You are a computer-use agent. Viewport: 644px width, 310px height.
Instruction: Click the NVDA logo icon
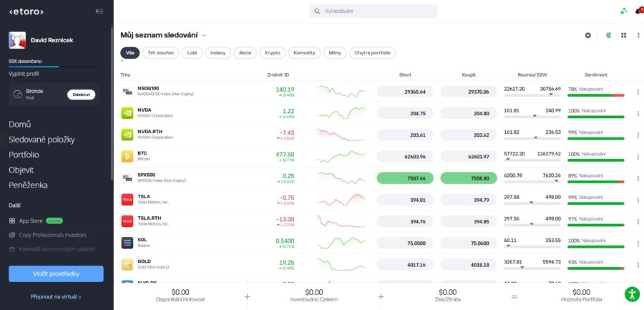(127, 113)
